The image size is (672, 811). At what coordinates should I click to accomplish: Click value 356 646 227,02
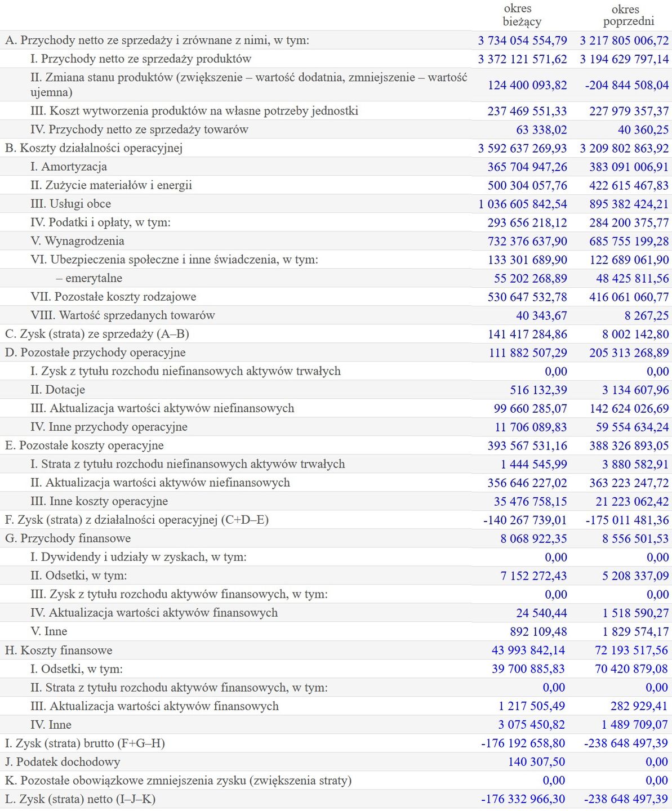[527, 483]
